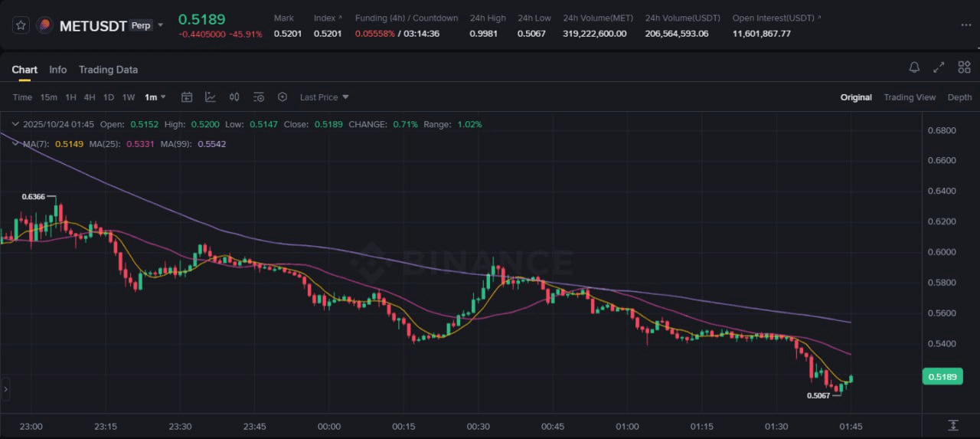980x439 pixels.
Task: Open the chart display settings list icon
Action: tap(259, 97)
